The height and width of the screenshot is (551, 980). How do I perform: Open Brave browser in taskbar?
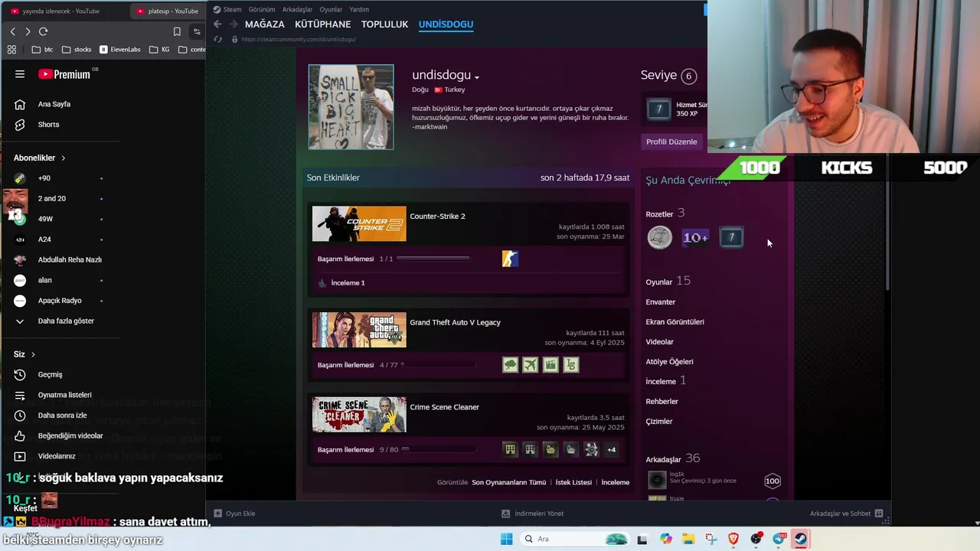pyautogui.click(x=733, y=539)
